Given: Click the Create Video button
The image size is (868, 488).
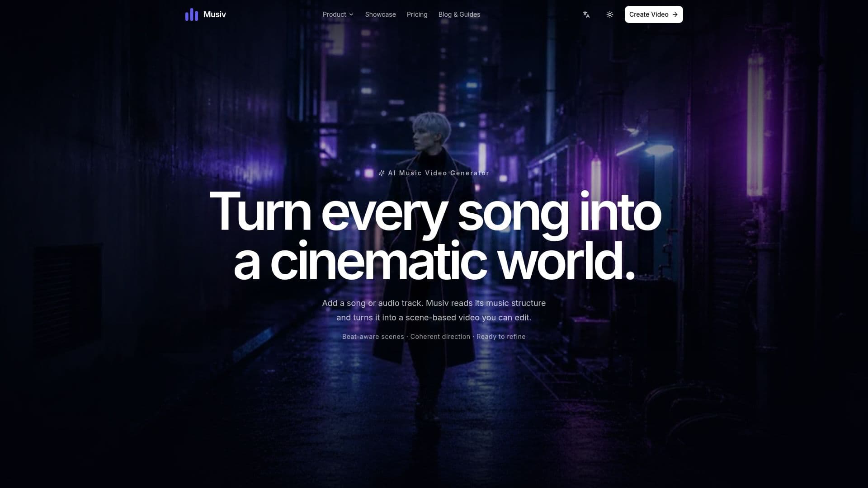Looking at the screenshot, I should click(x=654, y=14).
